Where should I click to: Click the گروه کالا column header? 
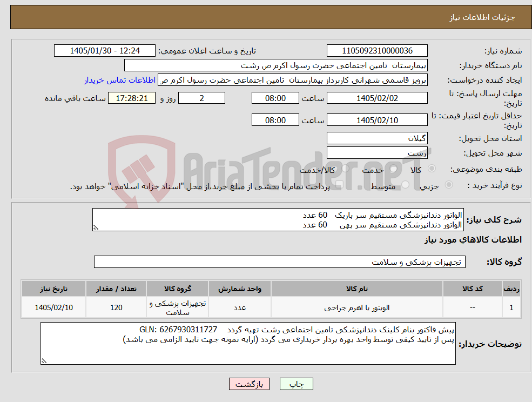(178, 289)
